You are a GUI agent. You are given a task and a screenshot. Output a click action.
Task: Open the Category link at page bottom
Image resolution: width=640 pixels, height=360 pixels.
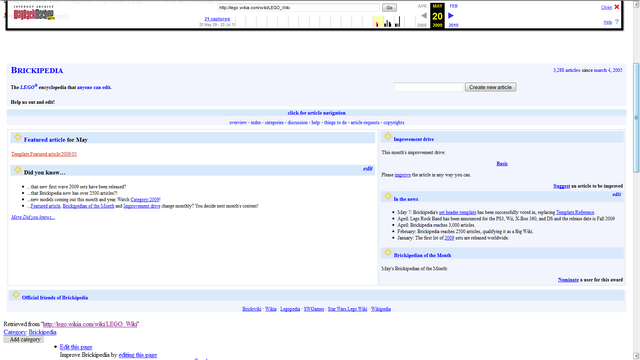(15, 332)
